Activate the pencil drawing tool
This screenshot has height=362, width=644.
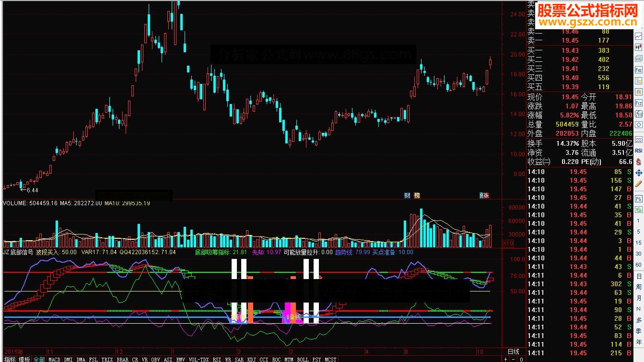click(639, 184)
